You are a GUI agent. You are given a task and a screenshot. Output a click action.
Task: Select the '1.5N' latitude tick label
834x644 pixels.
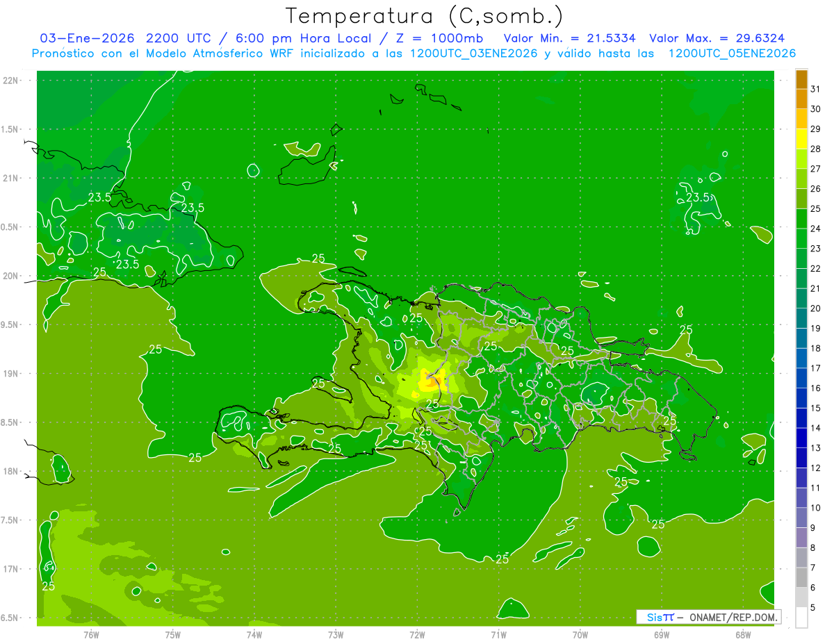coord(11,129)
